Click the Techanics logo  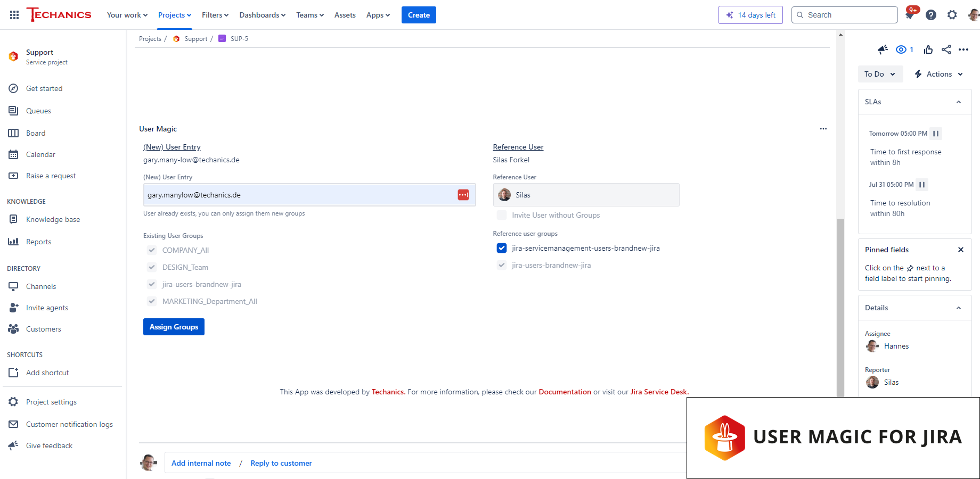coord(59,15)
